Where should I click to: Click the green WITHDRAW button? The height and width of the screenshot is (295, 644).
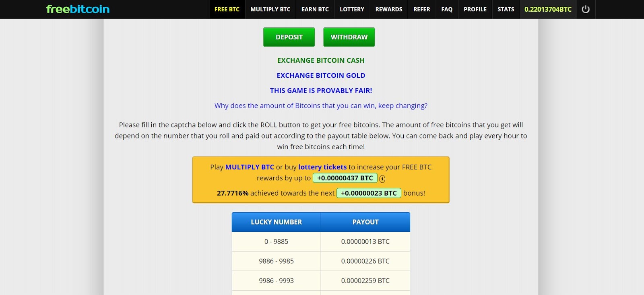click(349, 37)
